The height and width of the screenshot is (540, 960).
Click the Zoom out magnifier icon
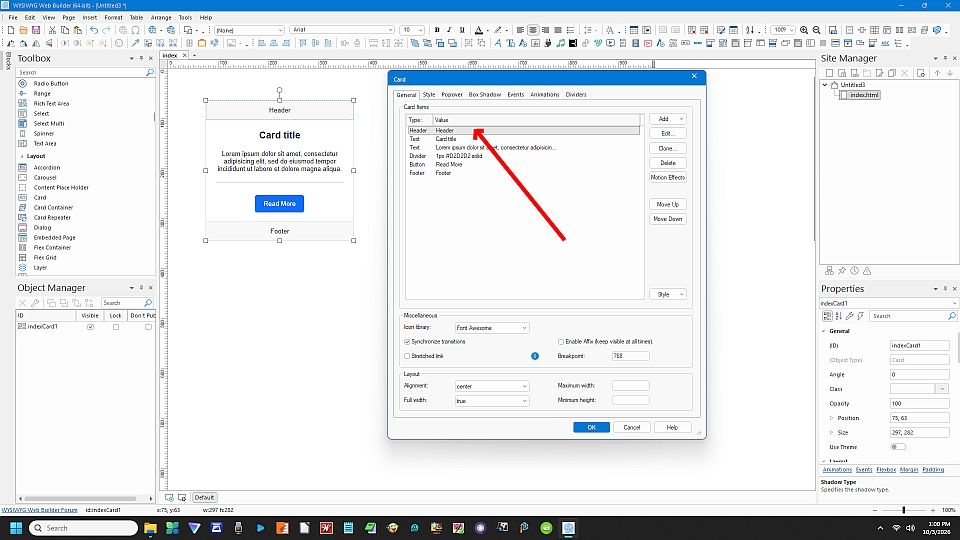(x=816, y=30)
